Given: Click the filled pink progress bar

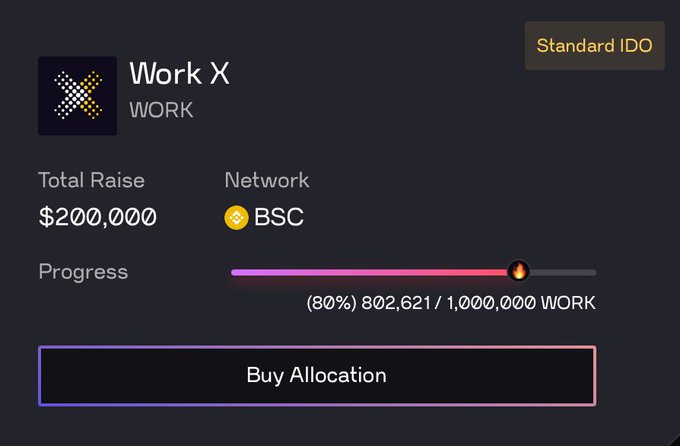Looking at the screenshot, I should 369,272.
